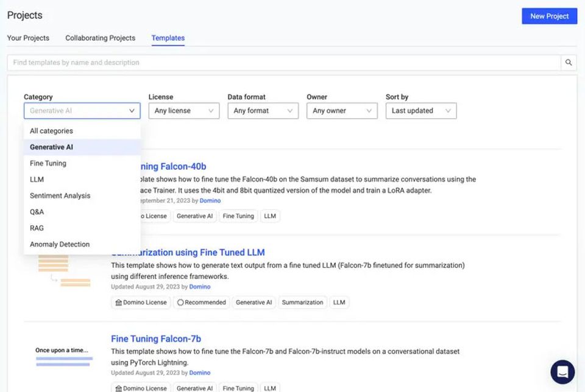Click Generative AI tag on Falcon-40b template
This screenshot has height=392, width=585.
195,216
